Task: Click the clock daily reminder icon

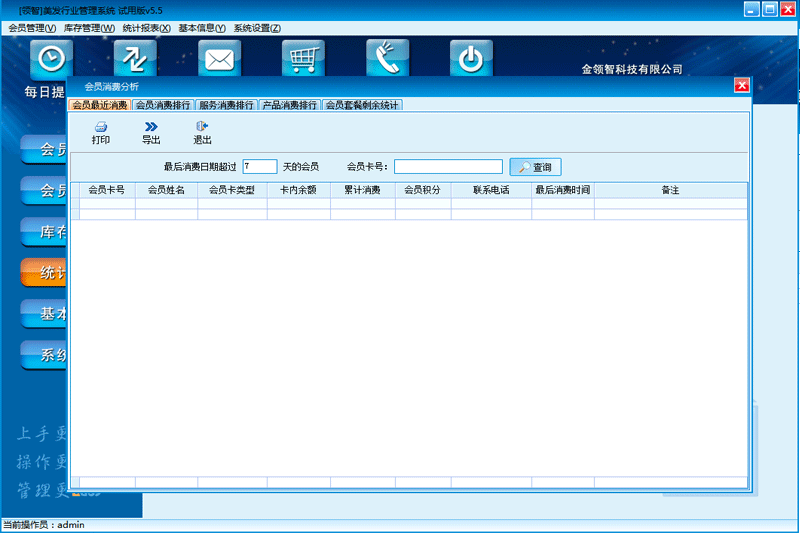Action: tap(52, 58)
